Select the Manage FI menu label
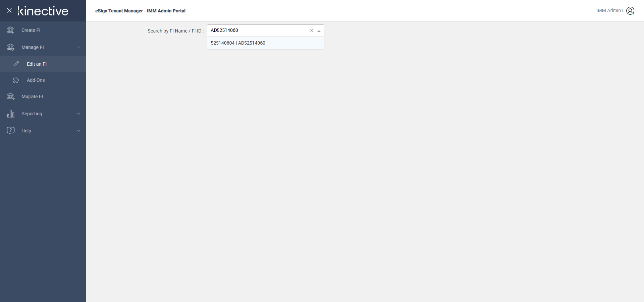 pos(33,47)
